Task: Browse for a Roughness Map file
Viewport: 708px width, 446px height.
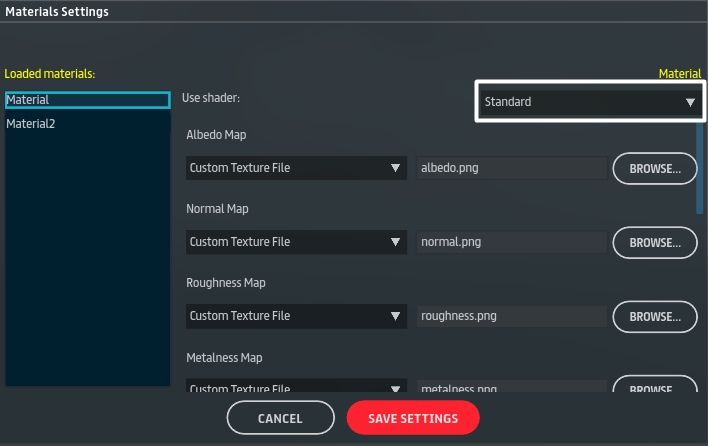Action: pos(654,316)
